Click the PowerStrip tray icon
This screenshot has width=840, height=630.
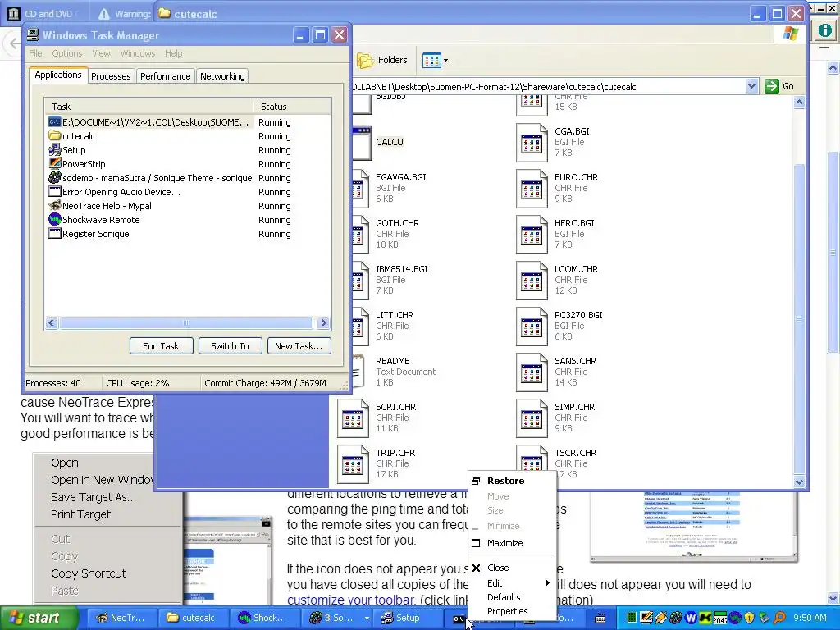click(646, 618)
